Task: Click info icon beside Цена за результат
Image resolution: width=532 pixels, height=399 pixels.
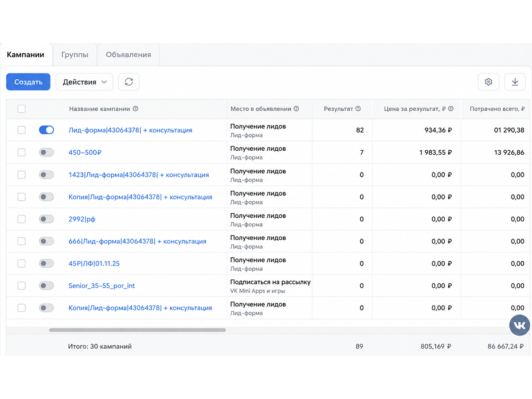Action: [x=451, y=109]
